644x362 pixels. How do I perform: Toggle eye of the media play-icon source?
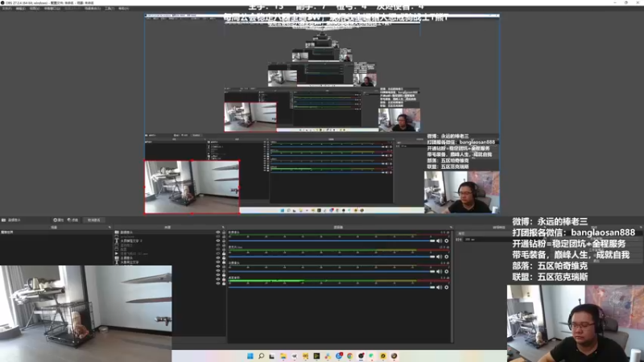[x=218, y=253]
